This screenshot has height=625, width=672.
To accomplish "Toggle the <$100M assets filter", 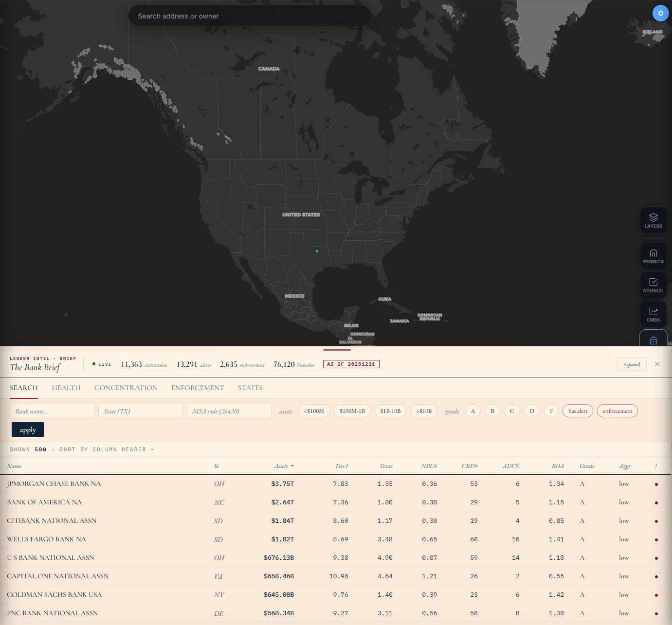I will click(314, 411).
